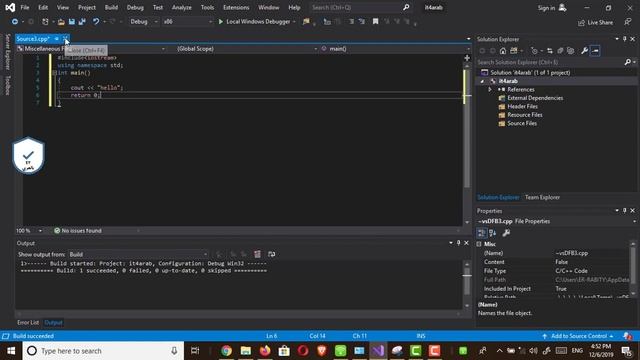640x360 pixels.
Task: Click the Navigate Backward toolbar icon
Action: point(15,22)
